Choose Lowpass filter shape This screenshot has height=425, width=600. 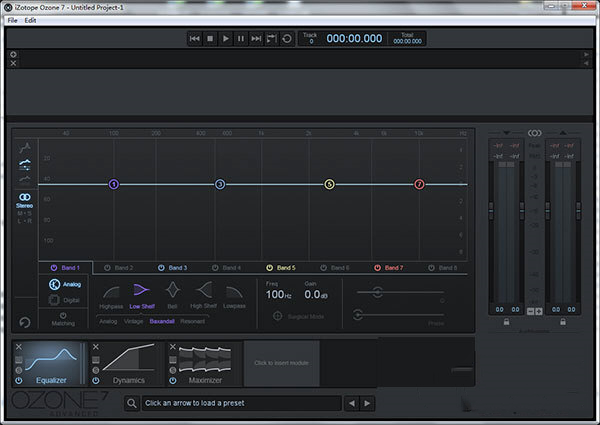pos(234,297)
